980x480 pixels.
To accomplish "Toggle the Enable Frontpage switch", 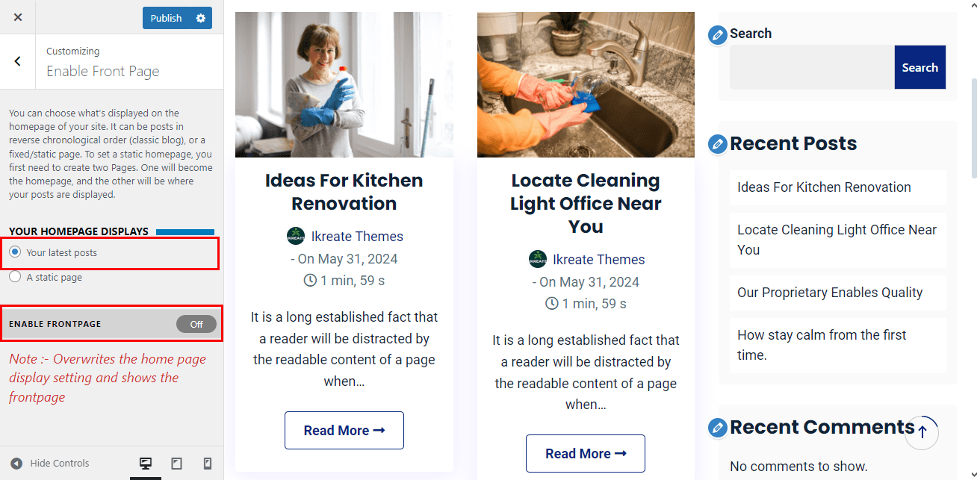I will coord(196,324).
